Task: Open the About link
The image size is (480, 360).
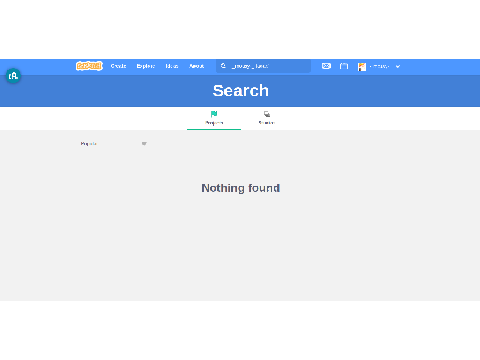Action: pyautogui.click(x=196, y=66)
